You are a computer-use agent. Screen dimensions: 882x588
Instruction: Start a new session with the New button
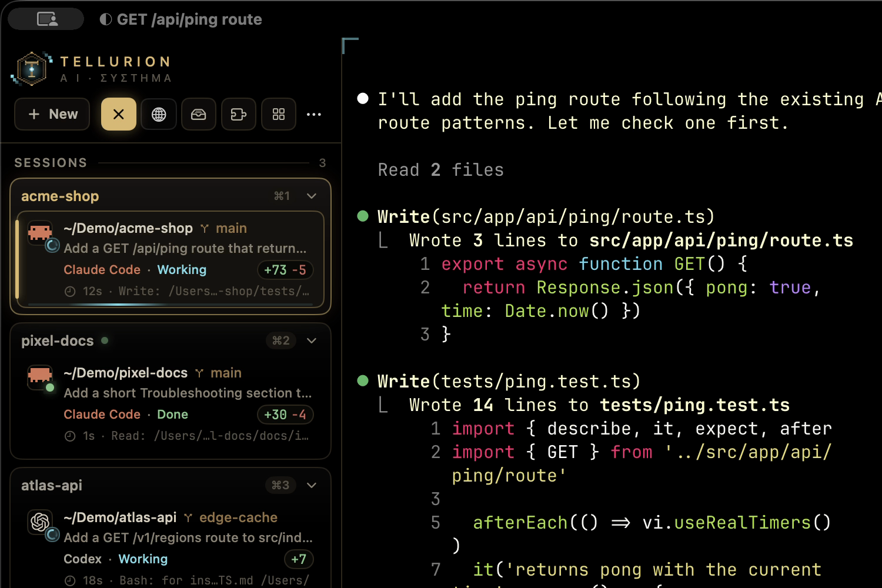tap(52, 114)
